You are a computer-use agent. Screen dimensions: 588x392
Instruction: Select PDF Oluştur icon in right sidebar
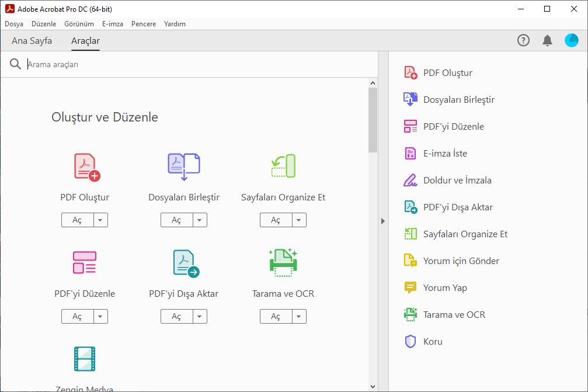(410, 73)
